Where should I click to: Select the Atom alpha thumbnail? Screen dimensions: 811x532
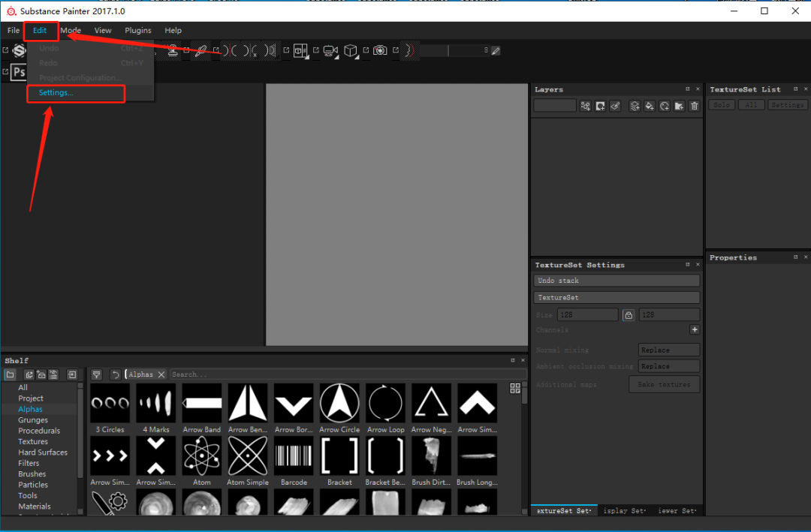(202, 455)
